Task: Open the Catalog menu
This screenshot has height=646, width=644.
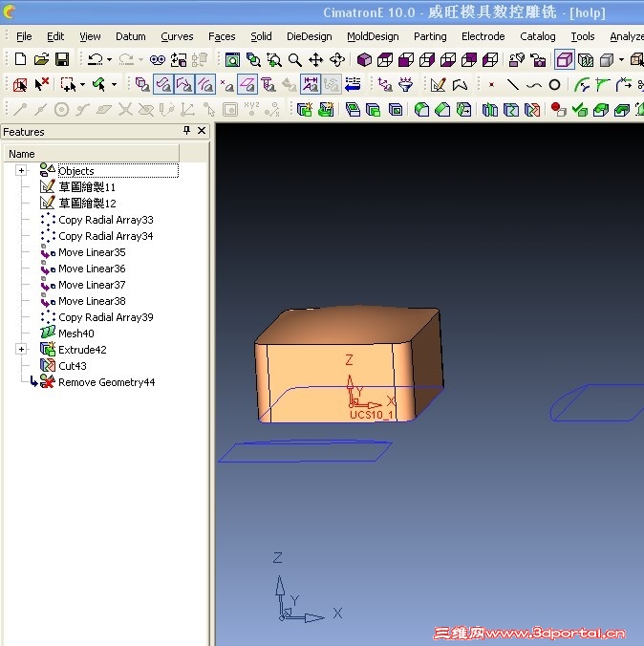Action: click(x=538, y=36)
